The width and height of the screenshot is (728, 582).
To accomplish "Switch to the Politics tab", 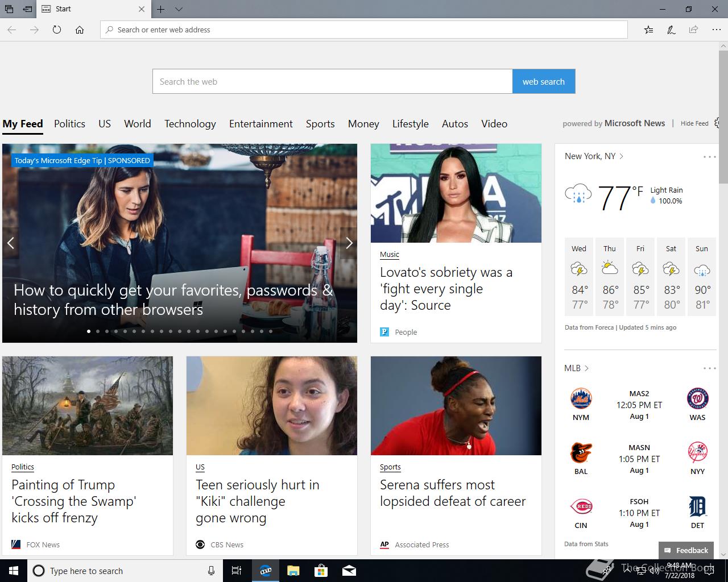I will 69,124.
